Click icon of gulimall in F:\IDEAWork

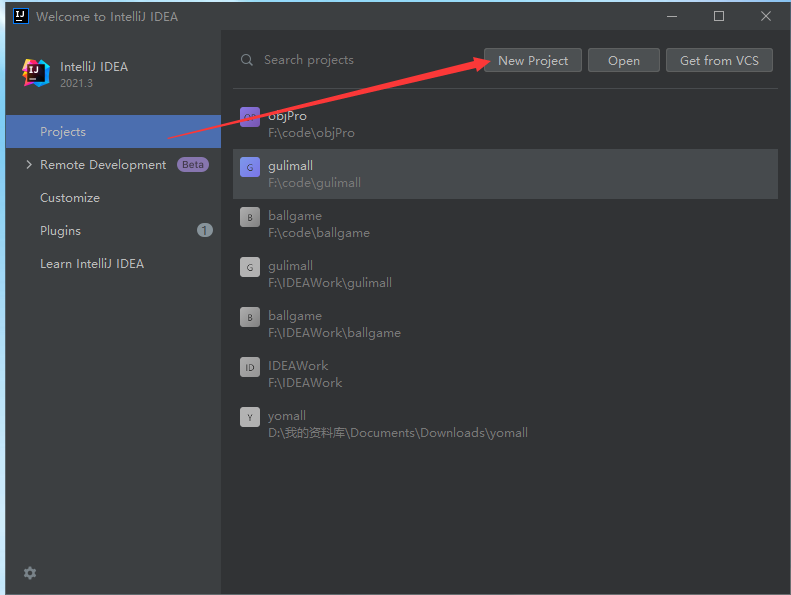pos(250,267)
